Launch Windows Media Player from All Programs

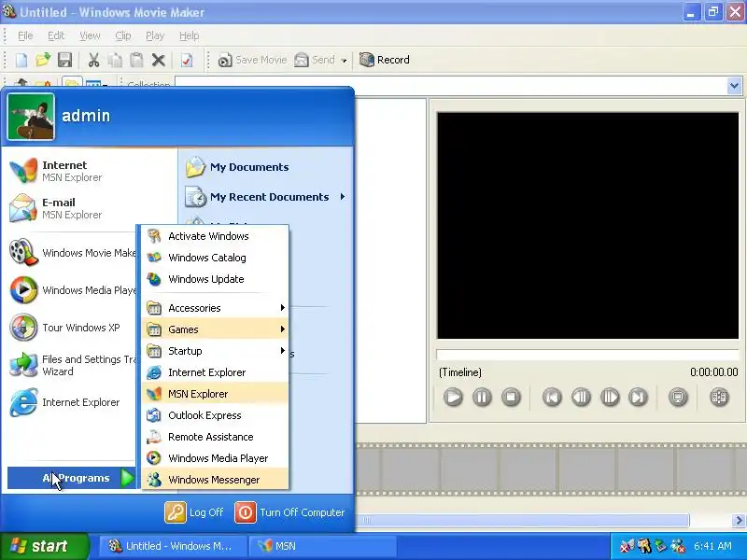[x=215, y=458]
